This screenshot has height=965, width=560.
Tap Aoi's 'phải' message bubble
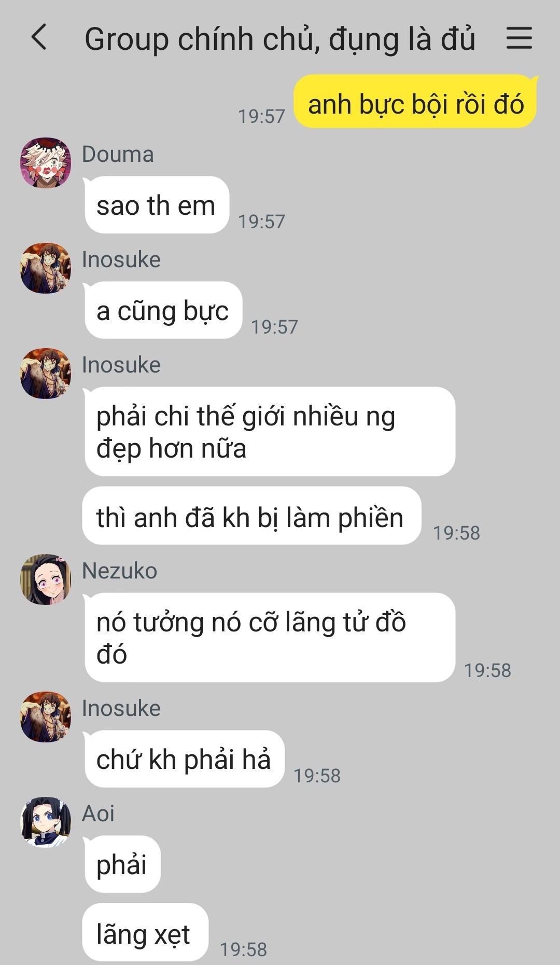pos(122,864)
